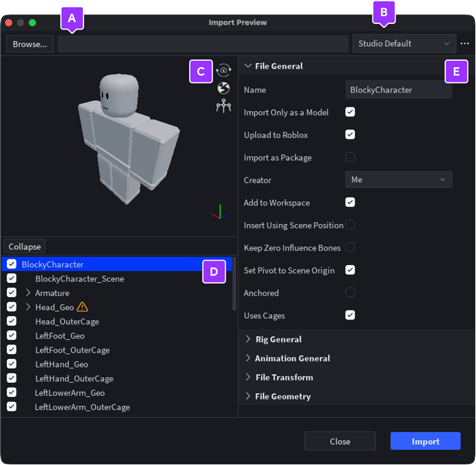The height and width of the screenshot is (465, 476).
Task: Click the Head_Geo row label
Action: (x=55, y=307)
